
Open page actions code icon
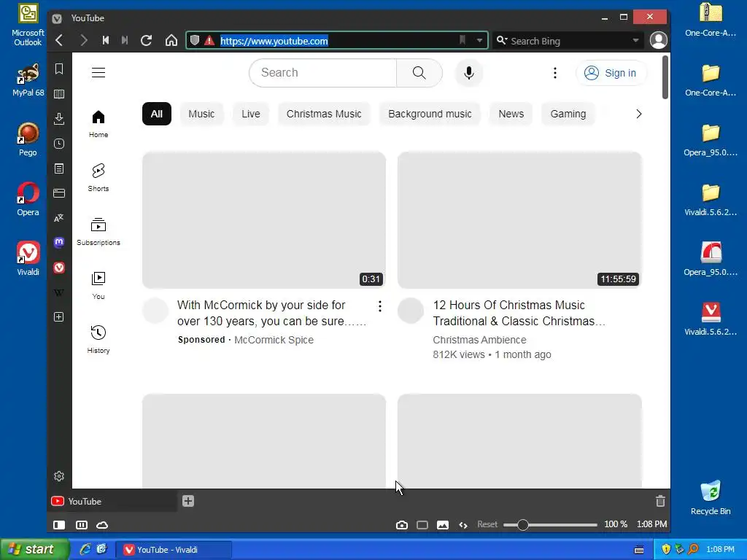click(463, 525)
